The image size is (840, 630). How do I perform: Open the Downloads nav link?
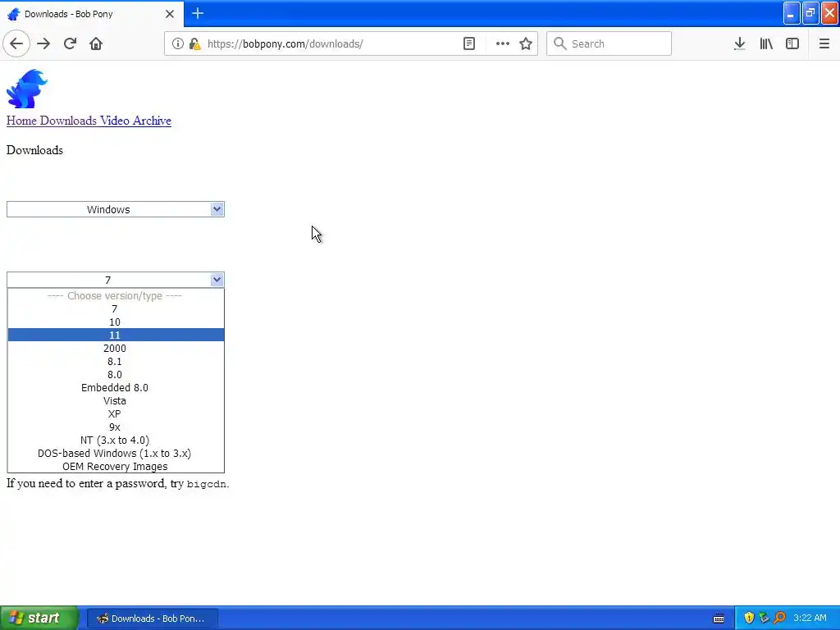coord(69,121)
